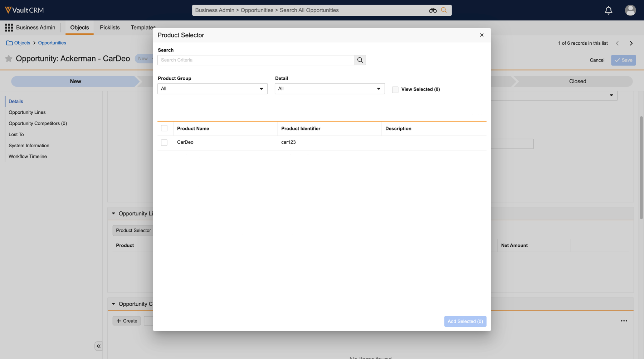The height and width of the screenshot is (359, 644).
Task: Open the Product Group dropdown
Action: [x=212, y=89]
